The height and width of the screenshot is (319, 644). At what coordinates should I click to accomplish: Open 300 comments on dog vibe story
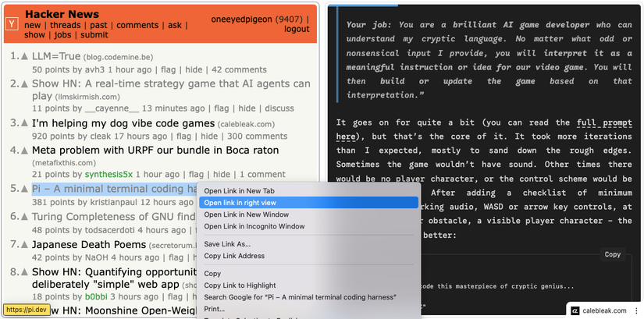pos(258,136)
